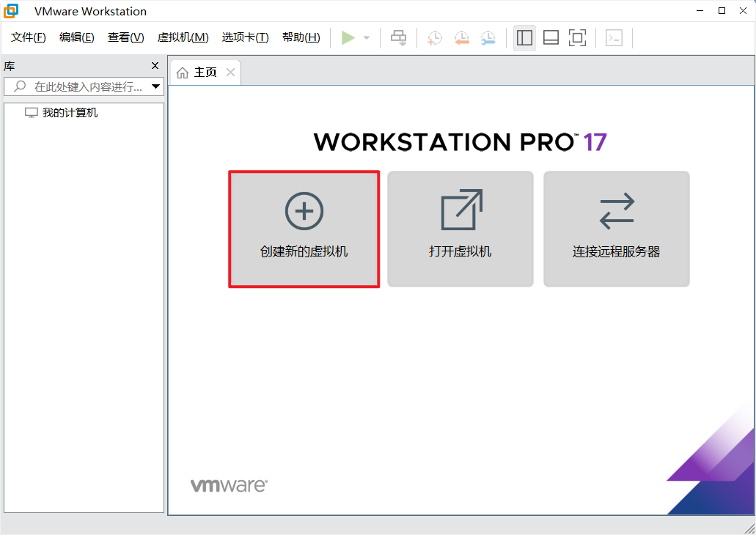Close the 库 library panel

coord(155,65)
